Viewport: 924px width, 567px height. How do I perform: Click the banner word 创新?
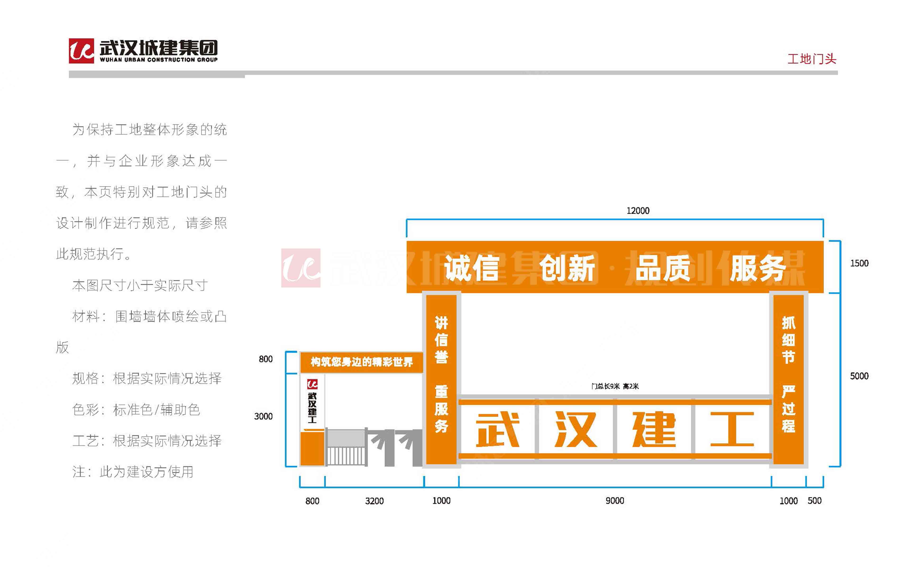click(567, 268)
